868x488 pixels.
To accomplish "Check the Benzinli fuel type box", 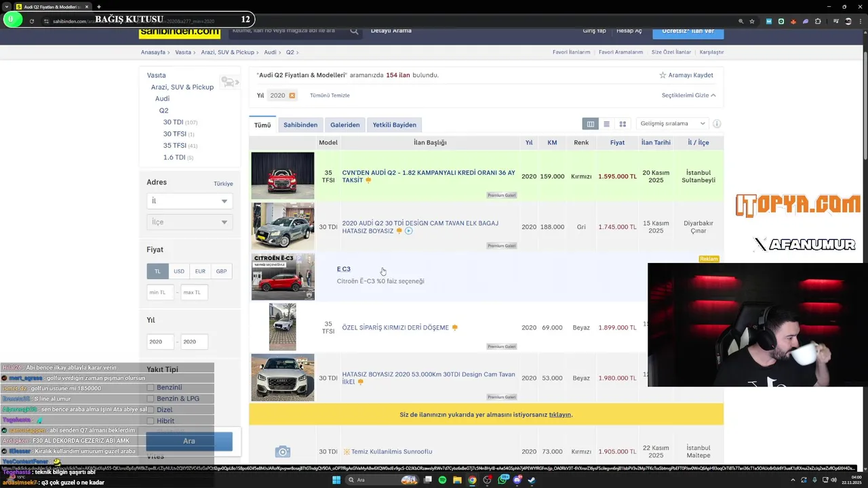I will tap(151, 388).
